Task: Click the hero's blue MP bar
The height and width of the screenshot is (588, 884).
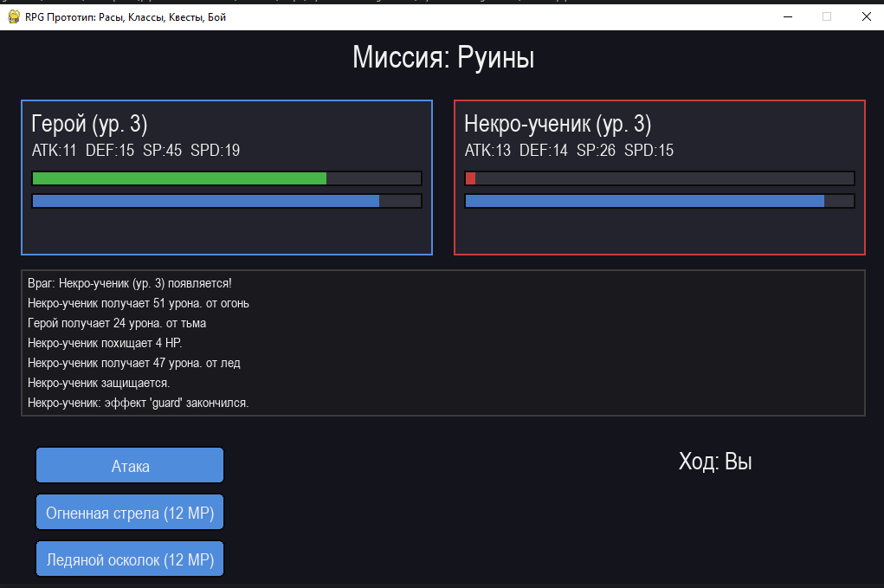Action: click(199, 200)
